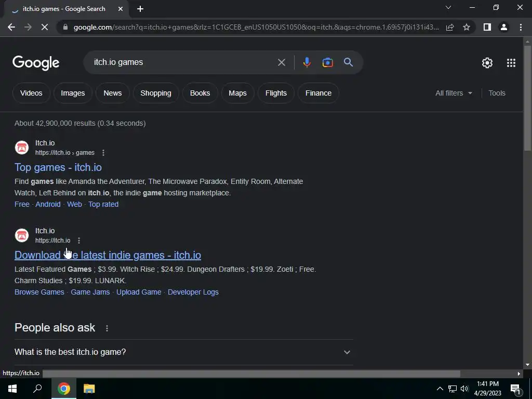Open Windows taskbar search

tap(37, 389)
